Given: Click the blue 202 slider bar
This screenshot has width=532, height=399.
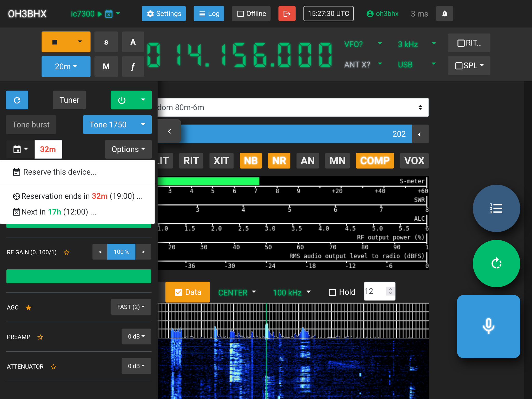Looking at the screenshot, I should 296,134.
